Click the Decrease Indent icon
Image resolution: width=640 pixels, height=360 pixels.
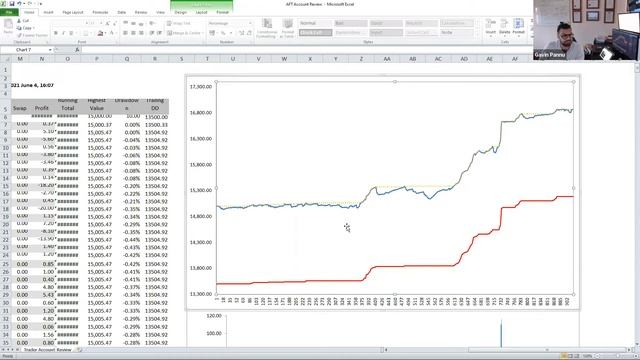151,33
